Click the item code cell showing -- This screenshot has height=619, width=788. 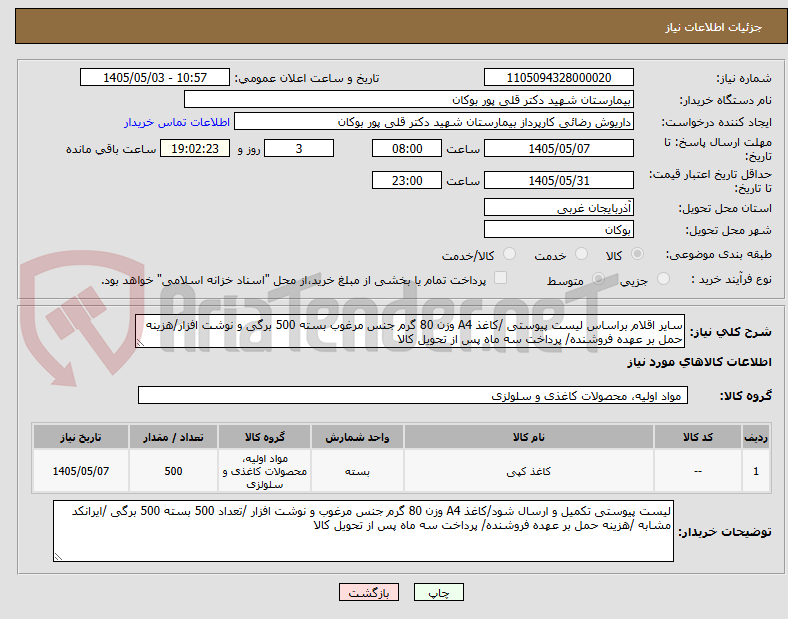(698, 471)
